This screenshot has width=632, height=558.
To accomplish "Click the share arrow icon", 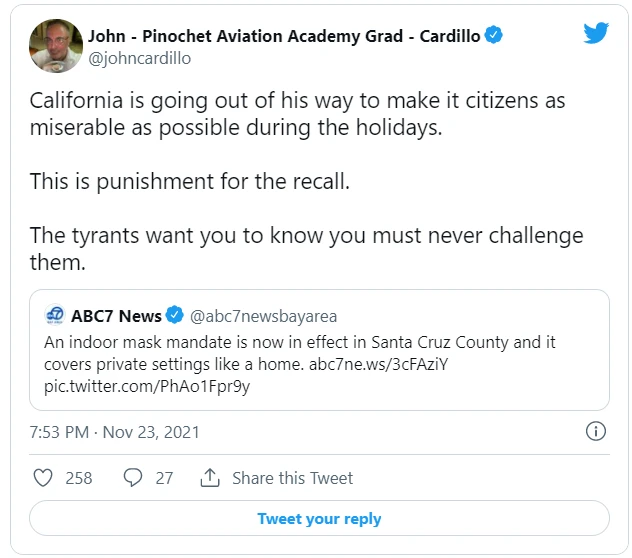I will [210, 478].
